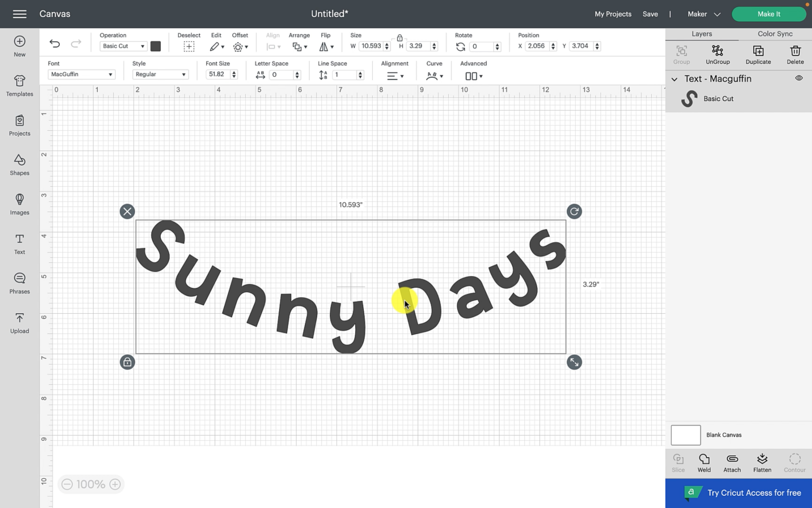Click the Rotate angle input field
Image resolution: width=812 pixels, height=508 pixels.
pos(482,47)
